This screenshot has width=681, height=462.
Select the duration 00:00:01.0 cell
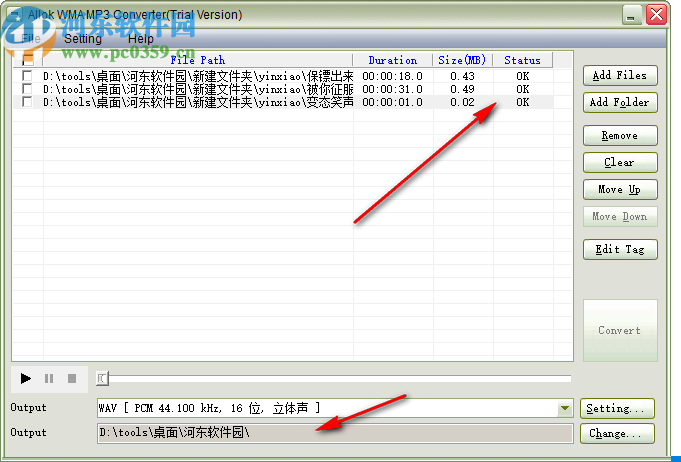pos(393,102)
